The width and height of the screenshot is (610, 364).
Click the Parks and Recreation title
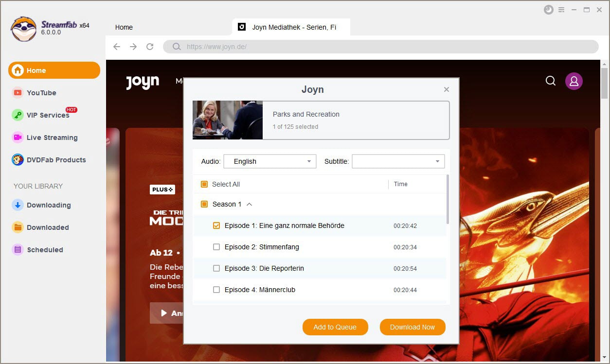tap(306, 114)
